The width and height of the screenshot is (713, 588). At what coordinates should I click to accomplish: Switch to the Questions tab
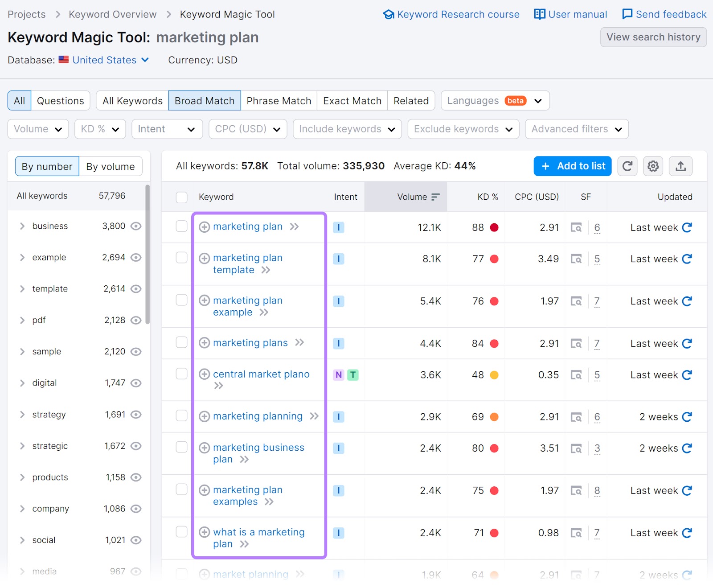pyautogui.click(x=61, y=100)
